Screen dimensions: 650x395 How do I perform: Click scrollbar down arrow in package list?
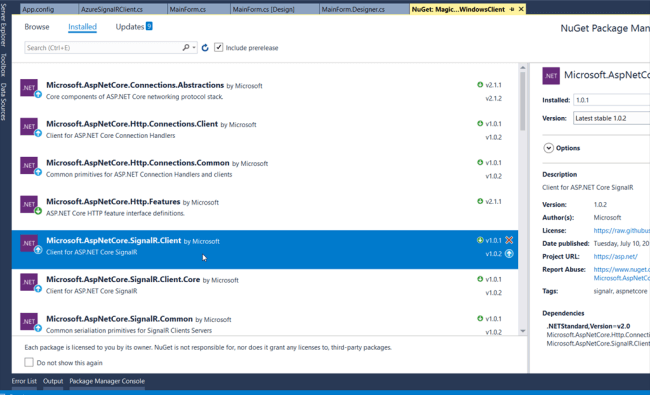[523, 331]
